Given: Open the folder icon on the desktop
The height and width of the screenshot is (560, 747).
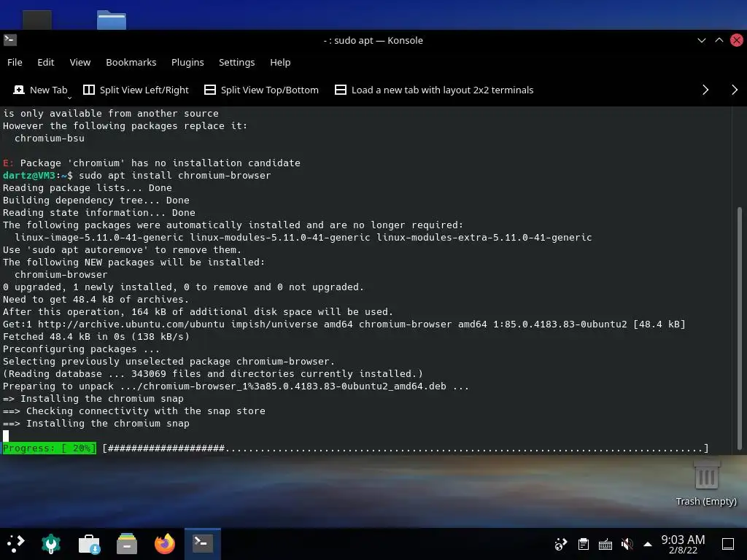Looking at the screenshot, I should (112, 20).
